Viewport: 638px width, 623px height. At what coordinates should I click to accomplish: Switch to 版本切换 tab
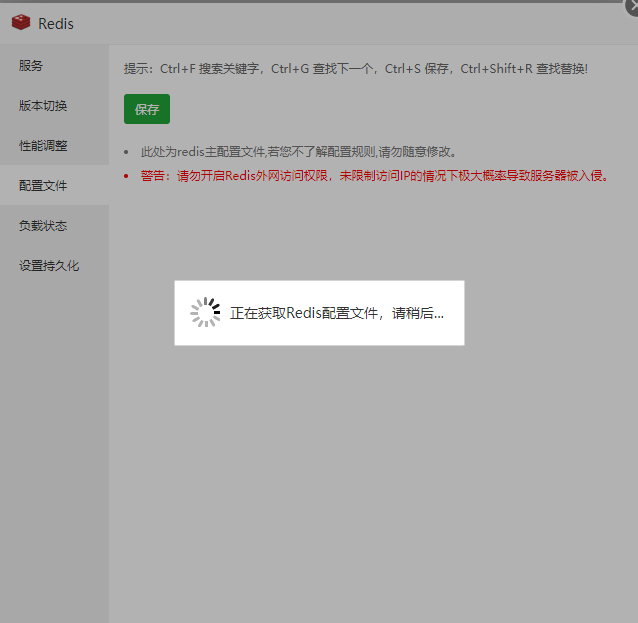[55, 105]
